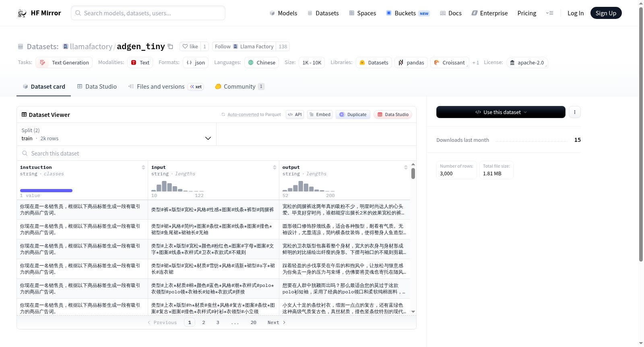
Task: Show the +1 more libraries
Action: point(476,62)
